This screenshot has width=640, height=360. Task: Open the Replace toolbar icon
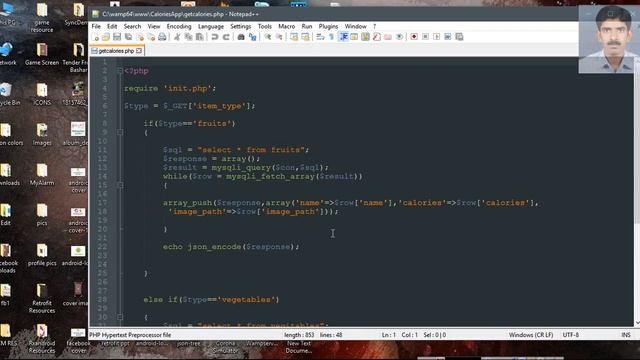(252, 37)
